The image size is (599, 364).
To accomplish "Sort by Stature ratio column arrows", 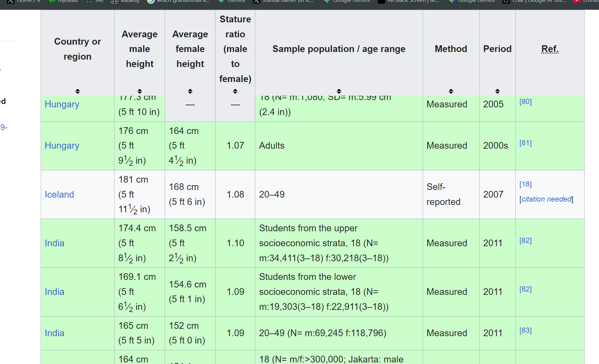I will coord(235,91).
